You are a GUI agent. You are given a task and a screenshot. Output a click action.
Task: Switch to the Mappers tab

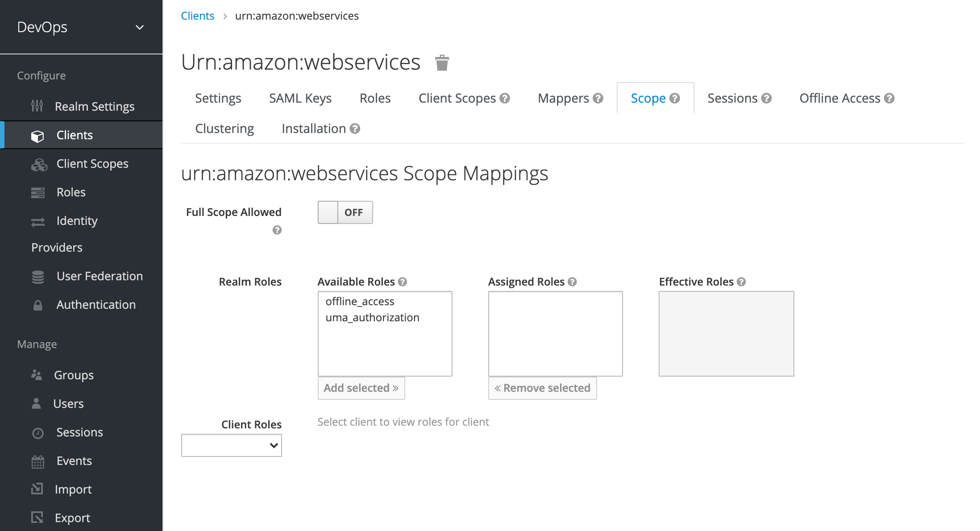[x=564, y=98]
